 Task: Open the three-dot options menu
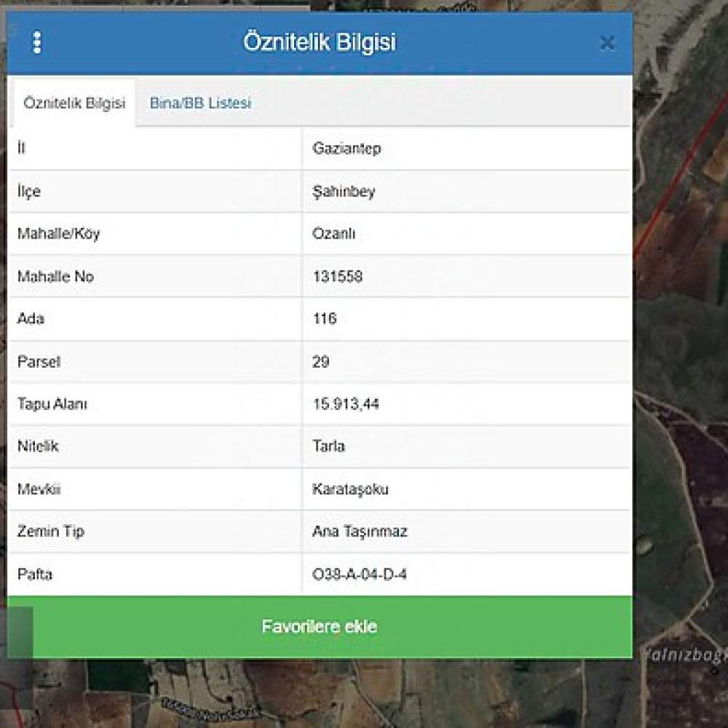point(37,43)
